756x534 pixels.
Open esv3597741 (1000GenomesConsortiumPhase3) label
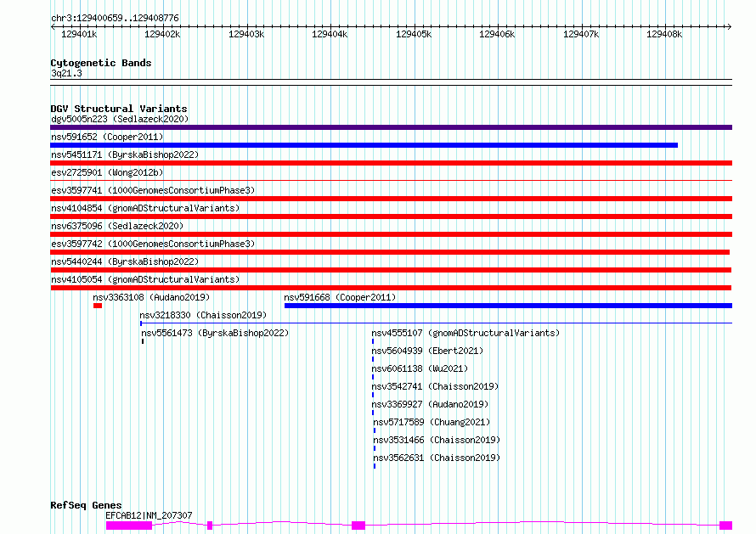153,190
